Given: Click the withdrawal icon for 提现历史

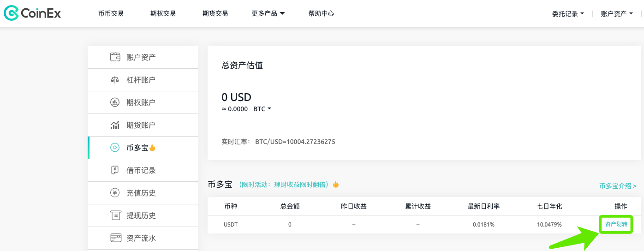Looking at the screenshot, I should point(115,215).
